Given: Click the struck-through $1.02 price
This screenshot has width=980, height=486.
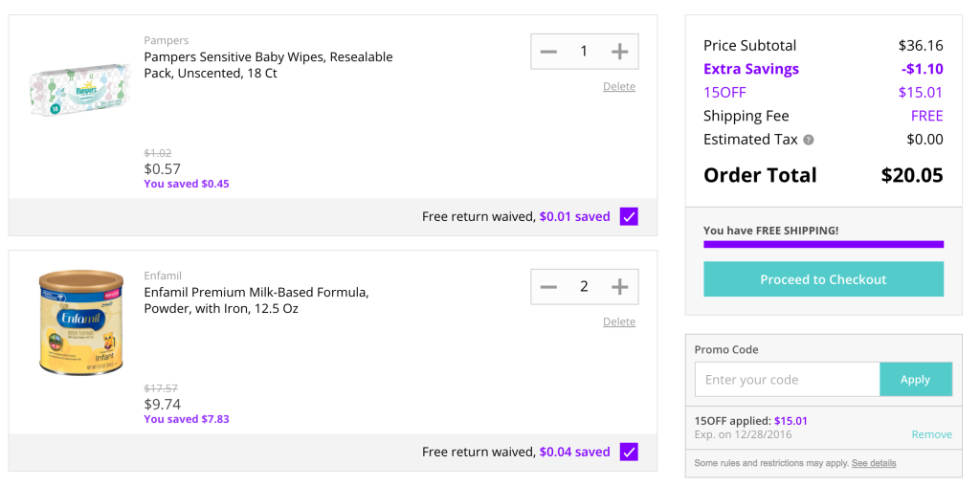Looking at the screenshot, I should 158,153.
